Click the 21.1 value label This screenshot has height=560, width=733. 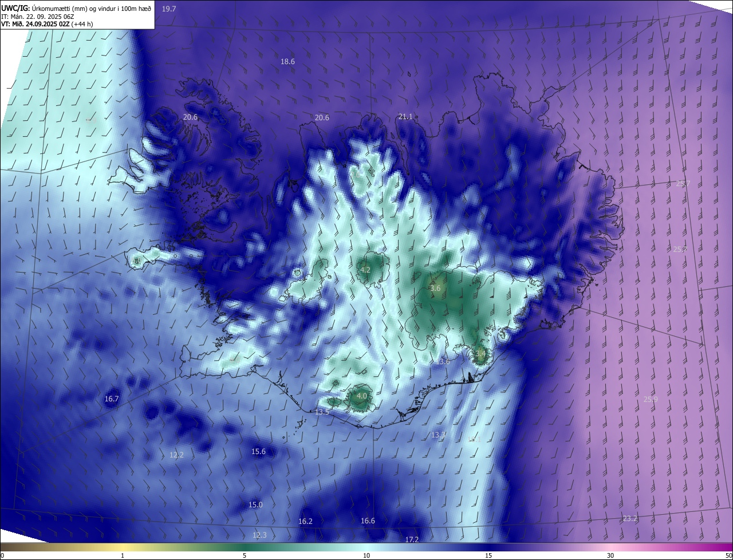pyautogui.click(x=405, y=116)
